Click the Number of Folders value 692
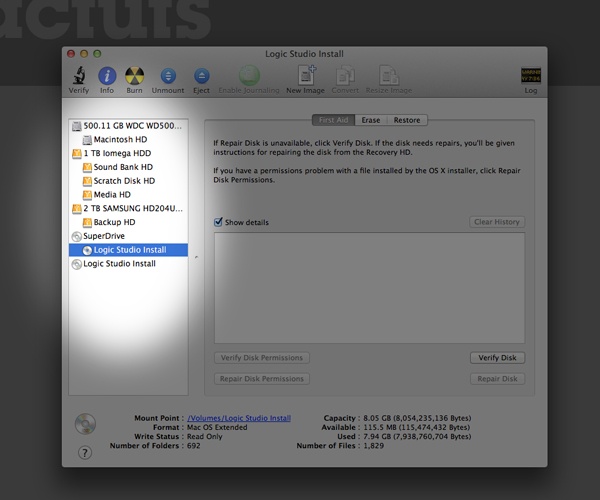600x500 pixels. [x=194, y=446]
